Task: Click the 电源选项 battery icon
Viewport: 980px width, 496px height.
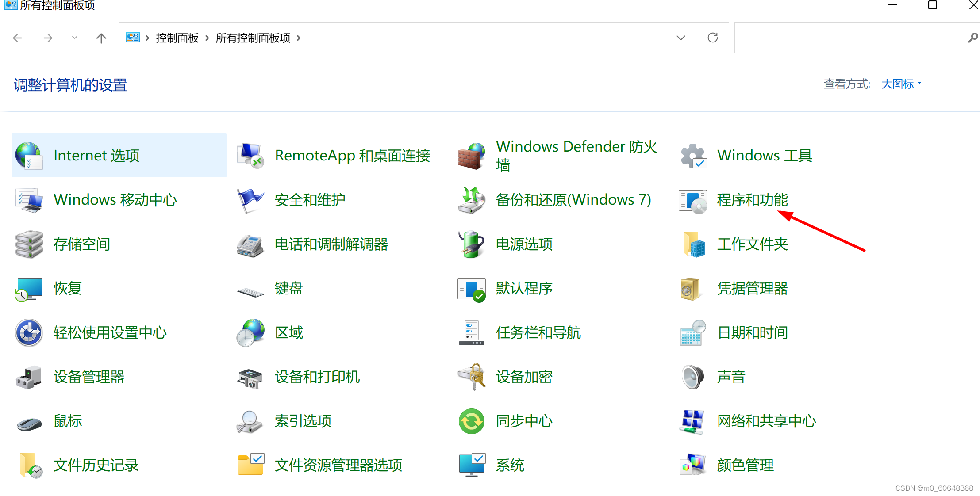Action: click(471, 244)
